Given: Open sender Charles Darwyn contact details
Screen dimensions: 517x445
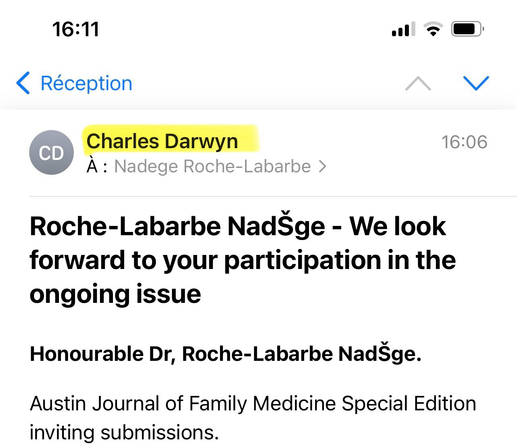Looking at the screenshot, I should pos(162,141).
